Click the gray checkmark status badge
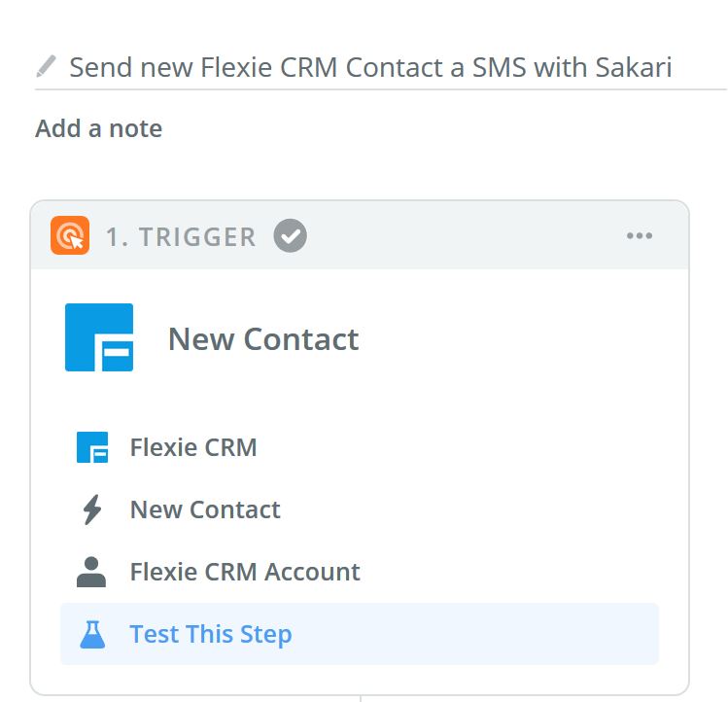Image resolution: width=728 pixels, height=702 pixels. tap(291, 235)
